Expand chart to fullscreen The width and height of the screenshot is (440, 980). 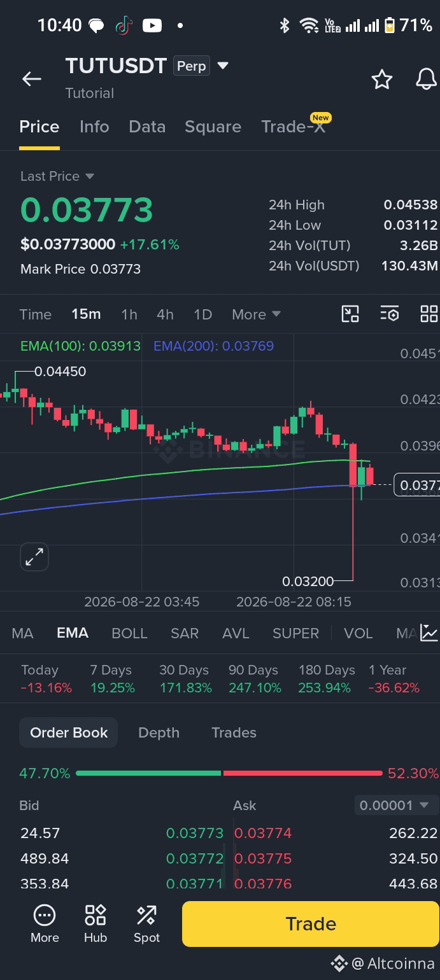pyautogui.click(x=34, y=557)
